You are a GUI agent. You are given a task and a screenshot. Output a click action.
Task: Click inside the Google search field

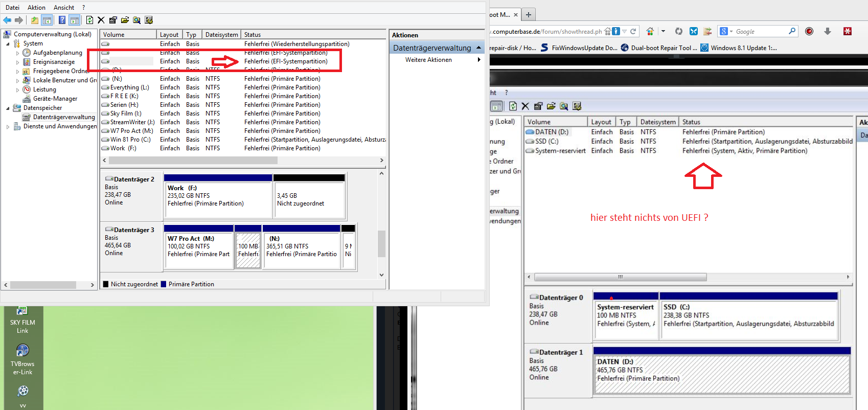(x=761, y=32)
